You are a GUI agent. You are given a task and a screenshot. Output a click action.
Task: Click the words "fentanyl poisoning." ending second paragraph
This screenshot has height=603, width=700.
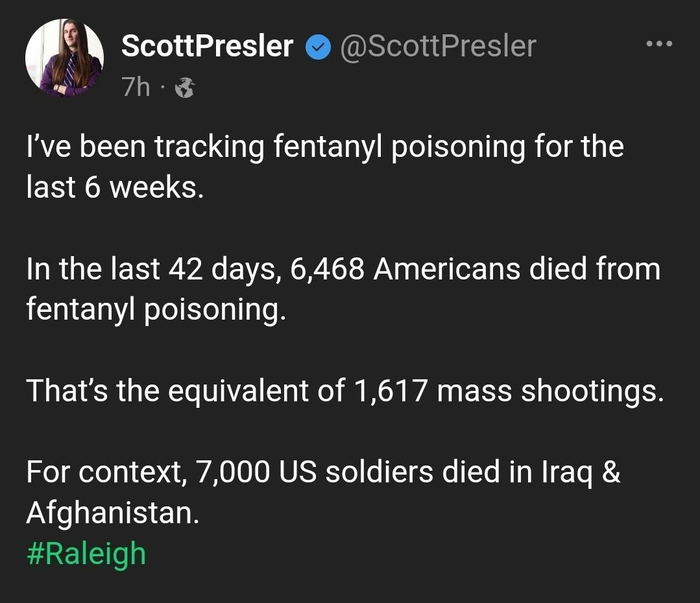tap(156, 309)
